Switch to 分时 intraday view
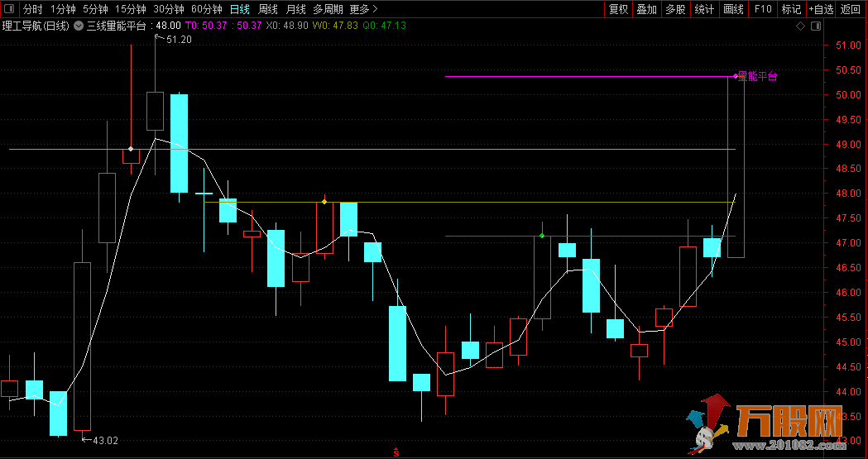The width and height of the screenshot is (868, 459). tap(32, 9)
